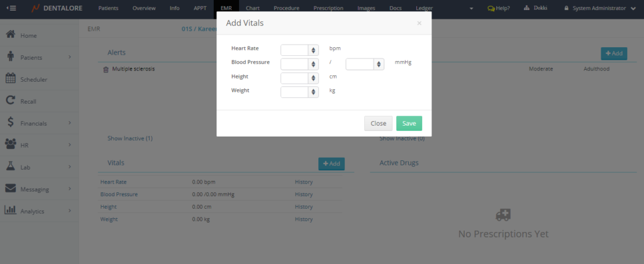
Task: Save the new vitals entry
Action: click(x=409, y=123)
